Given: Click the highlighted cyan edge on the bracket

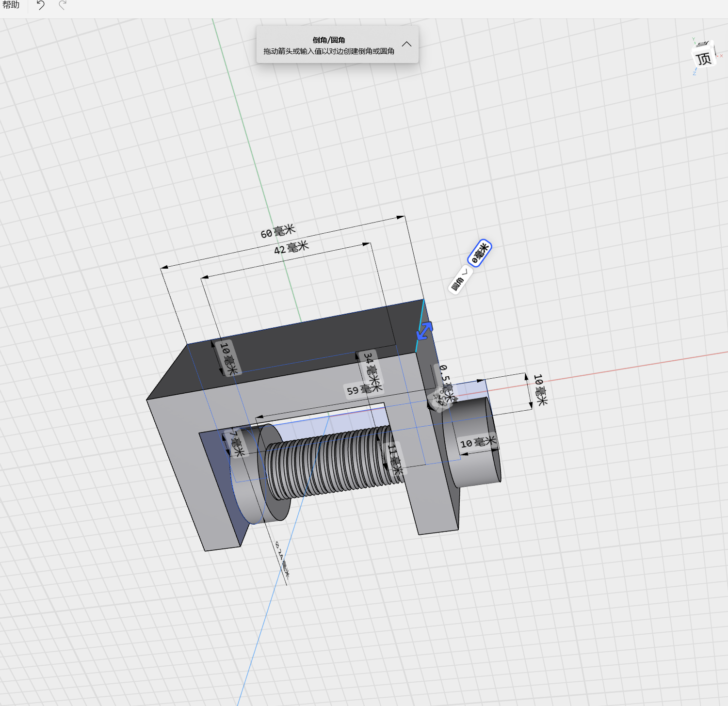Looking at the screenshot, I should [420, 325].
